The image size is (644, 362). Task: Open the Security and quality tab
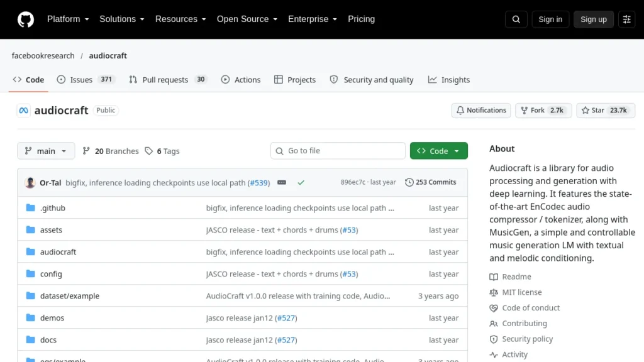click(371, 80)
